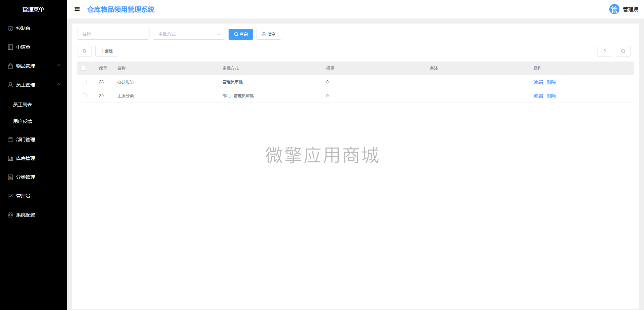
Task: Click the 物品管理 bag icon
Action: coord(10,66)
